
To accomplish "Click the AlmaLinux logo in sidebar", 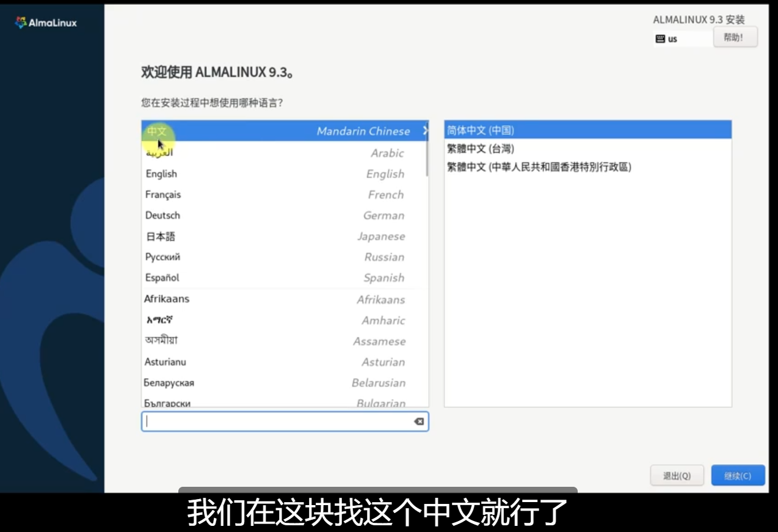I will tap(46, 23).
